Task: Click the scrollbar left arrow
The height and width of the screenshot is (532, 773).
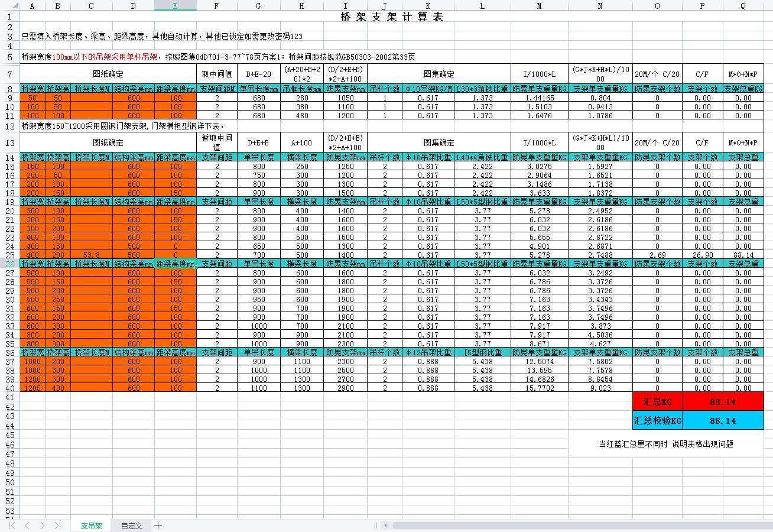Action: tap(386, 525)
